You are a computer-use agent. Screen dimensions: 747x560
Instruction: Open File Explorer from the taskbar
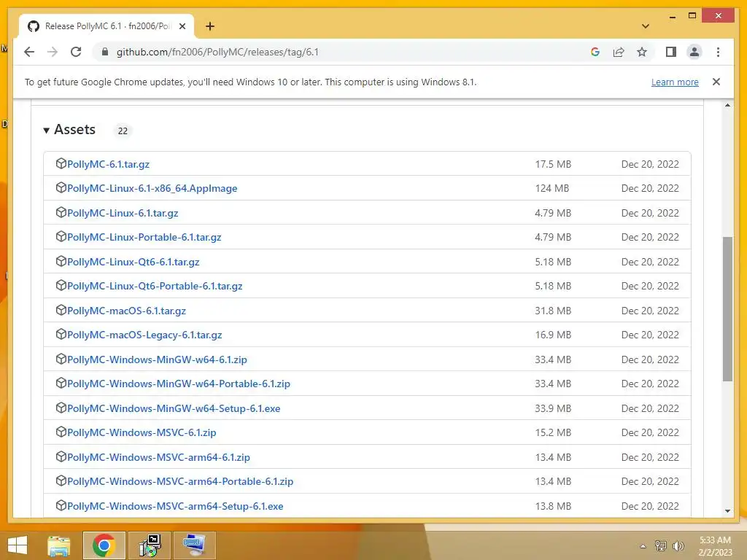click(59, 545)
